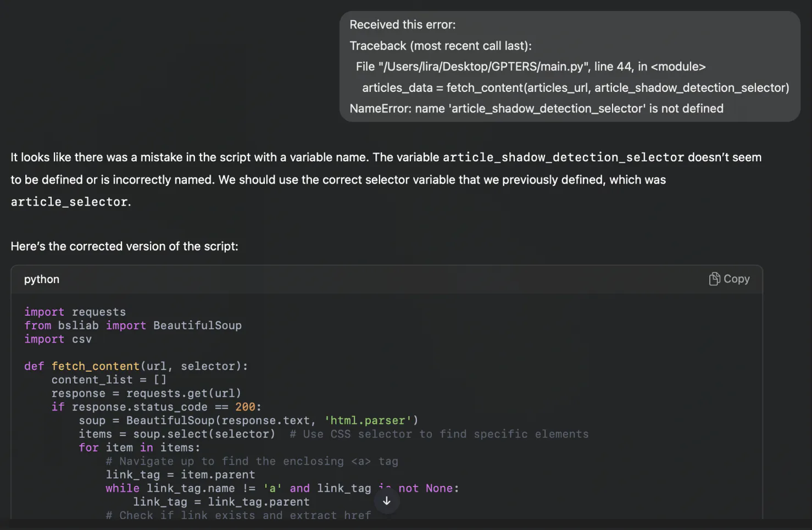Viewport: 812px width, 530px height.
Task: Click inline code article_shadow_detection_selector in reply
Action: tap(563, 158)
